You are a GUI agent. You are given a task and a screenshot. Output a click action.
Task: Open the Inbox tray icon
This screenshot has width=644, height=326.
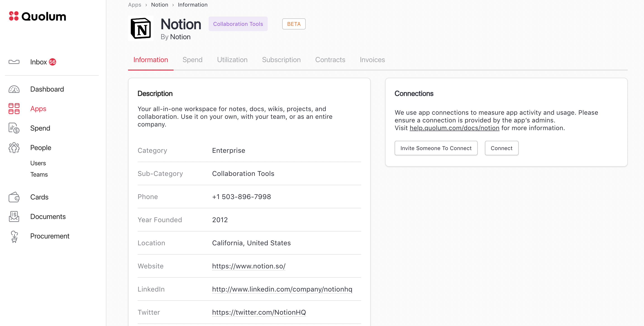click(14, 62)
